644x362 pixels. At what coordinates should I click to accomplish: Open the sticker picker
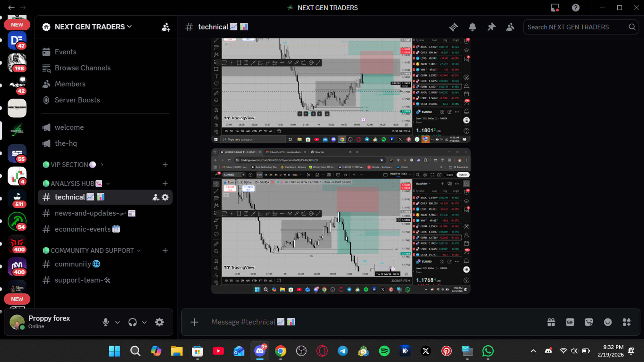[x=589, y=322]
